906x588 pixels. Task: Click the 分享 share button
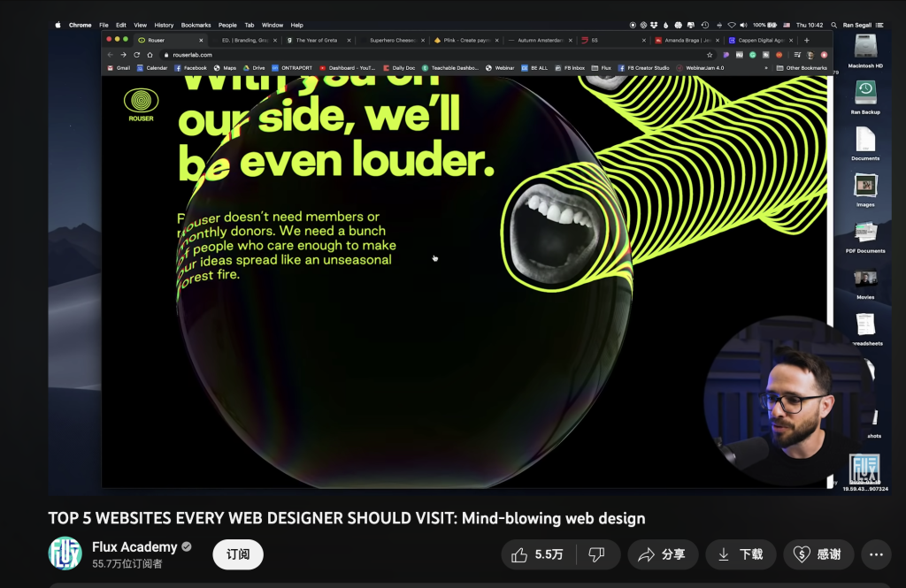[663, 554]
